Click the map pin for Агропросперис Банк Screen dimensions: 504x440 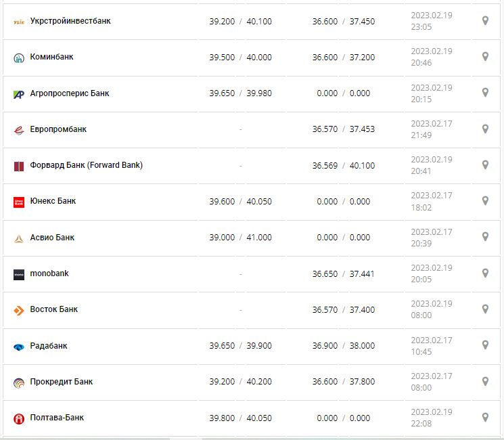[485, 93]
